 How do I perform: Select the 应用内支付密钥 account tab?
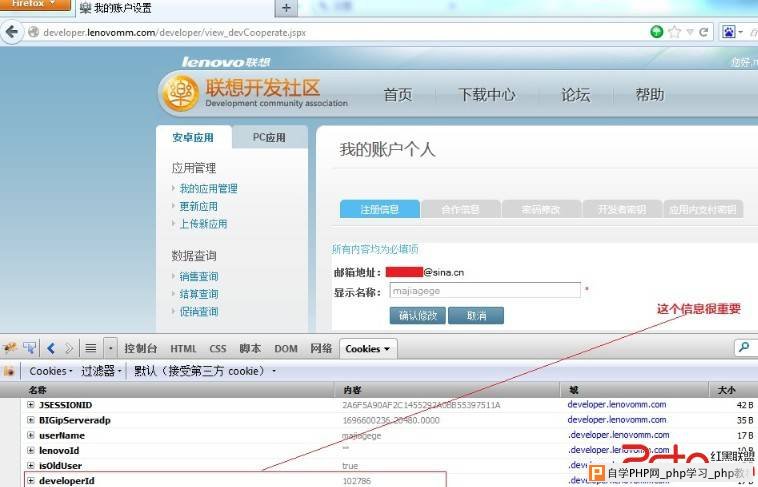point(703,209)
